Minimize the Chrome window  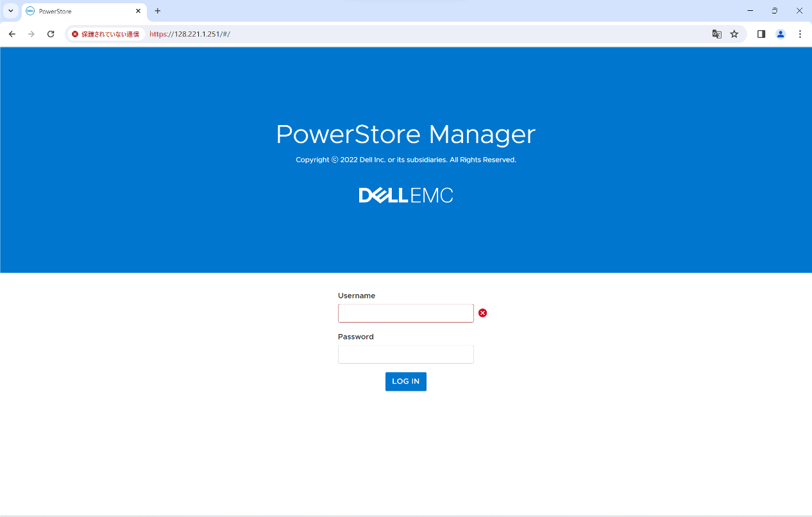pyautogui.click(x=750, y=11)
